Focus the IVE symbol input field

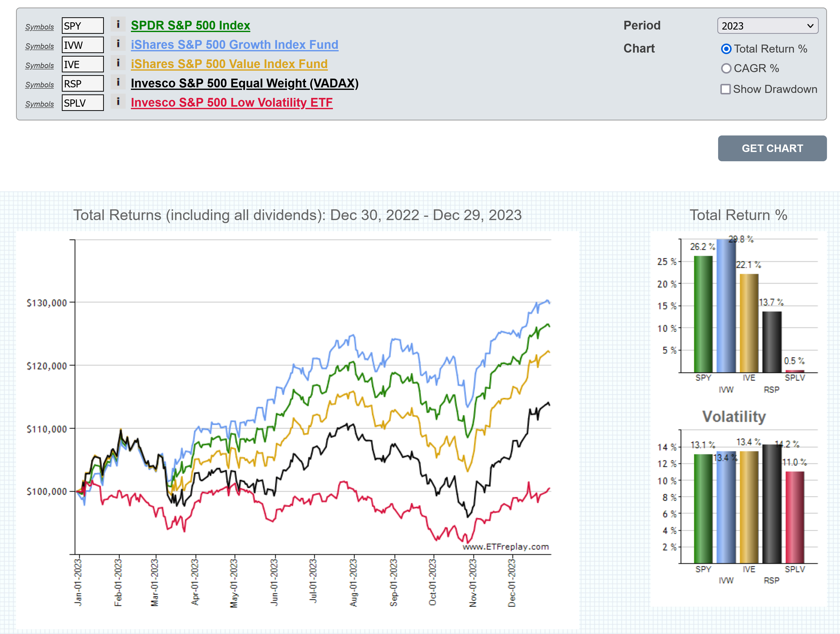(x=83, y=65)
